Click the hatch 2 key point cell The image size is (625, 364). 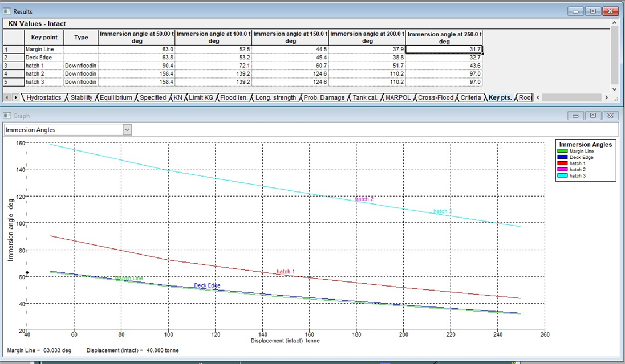(44, 73)
